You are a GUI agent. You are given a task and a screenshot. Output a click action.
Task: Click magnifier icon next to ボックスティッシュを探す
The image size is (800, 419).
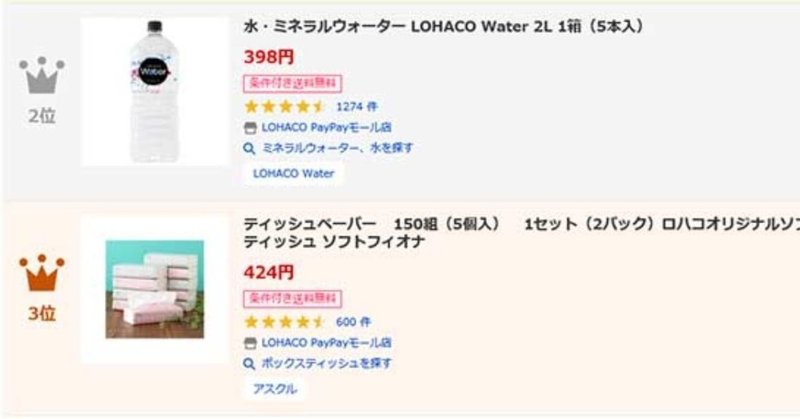pyautogui.click(x=250, y=363)
